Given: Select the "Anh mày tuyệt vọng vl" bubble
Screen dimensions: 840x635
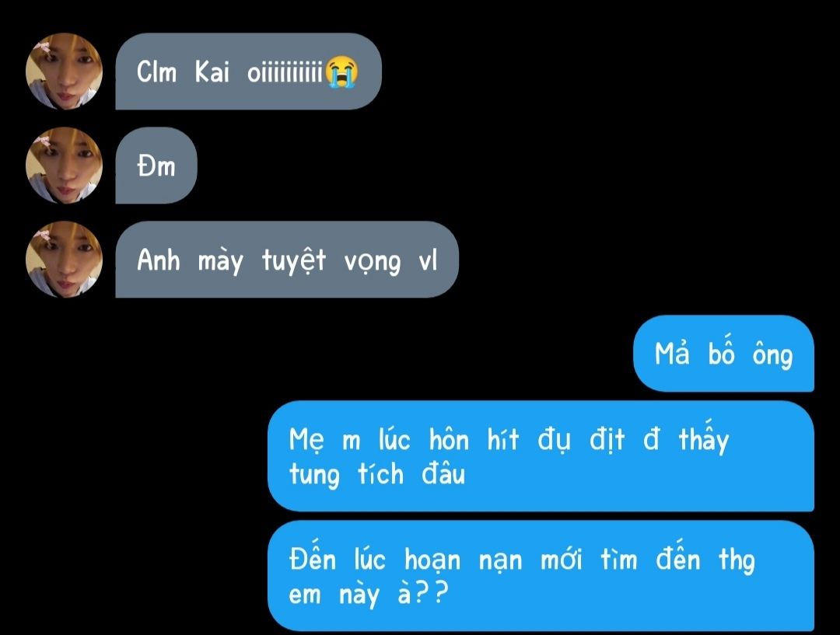Looking at the screenshot, I should [287, 260].
